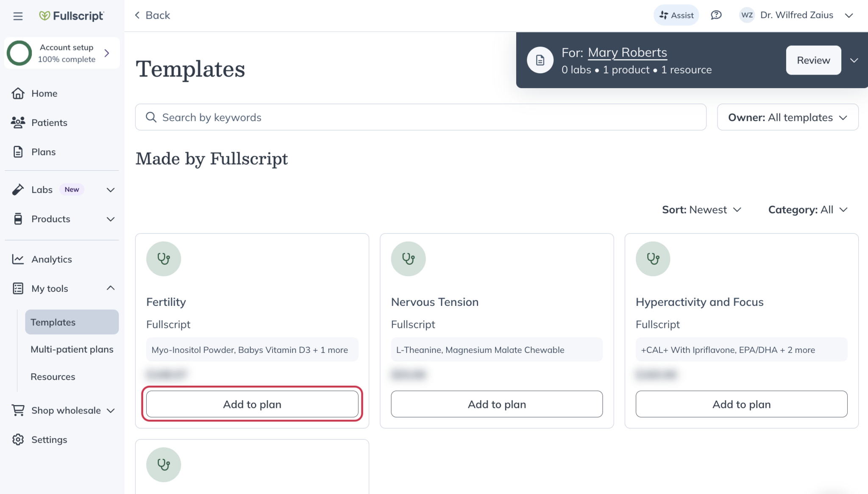The height and width of the screenshot is (494, 868).
Task: Open the plan review chevron next to Review
Action: (x=854, y=60)
